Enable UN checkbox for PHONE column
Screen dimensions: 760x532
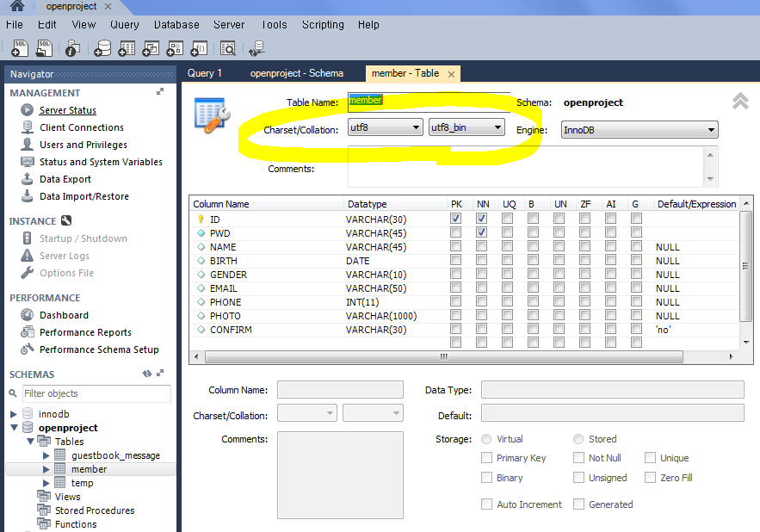(x=559, y=301)
